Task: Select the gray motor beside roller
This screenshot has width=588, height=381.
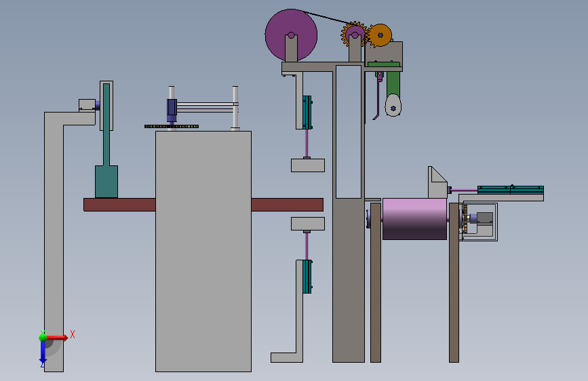Action: pos(485,218)
